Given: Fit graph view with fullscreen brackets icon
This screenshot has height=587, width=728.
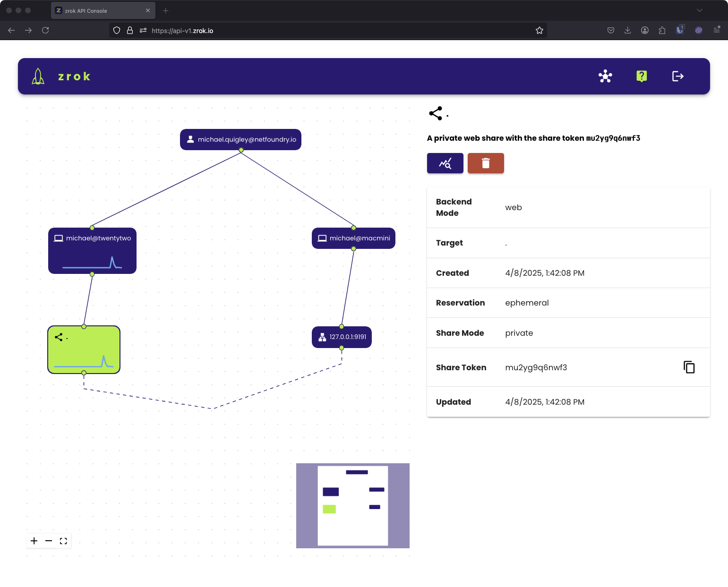Looking at the screenshot, I should [63, 541].
